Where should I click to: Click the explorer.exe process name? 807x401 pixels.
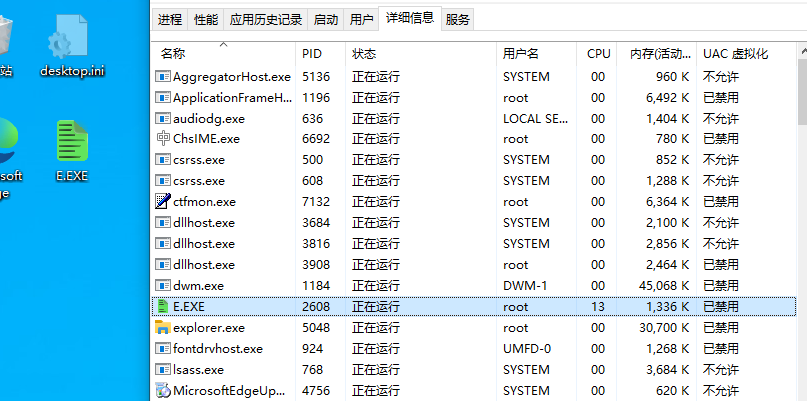coord(209,327)
